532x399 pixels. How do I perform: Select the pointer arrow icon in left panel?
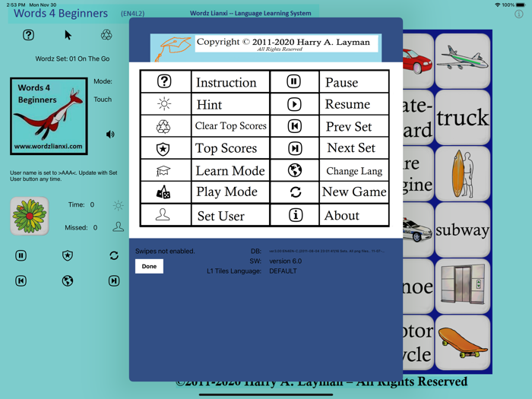[x=68, y=35]
